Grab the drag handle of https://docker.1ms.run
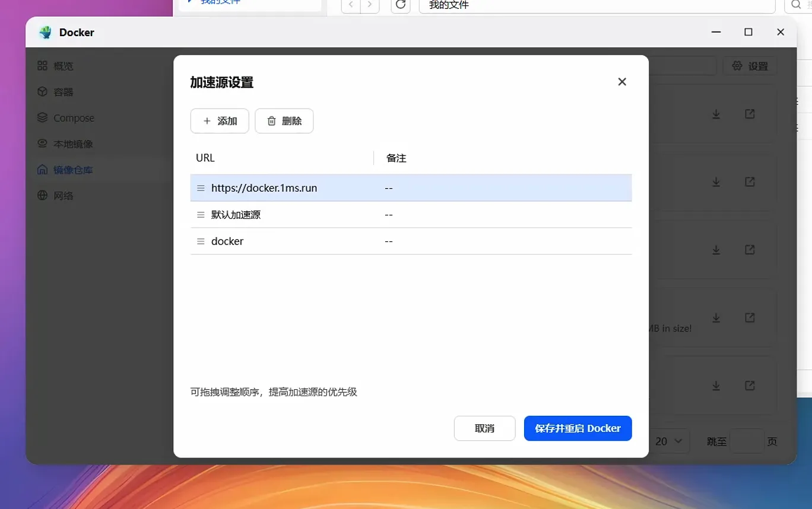Image resolution: width=812 pixels, height=509 pixels. (201, 188)
